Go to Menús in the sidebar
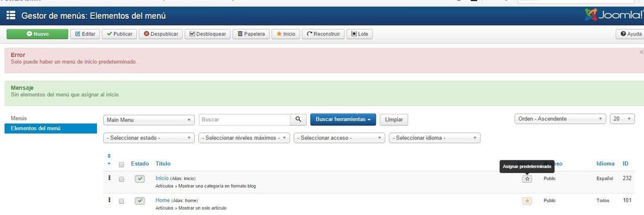 [x=19, y=118]
